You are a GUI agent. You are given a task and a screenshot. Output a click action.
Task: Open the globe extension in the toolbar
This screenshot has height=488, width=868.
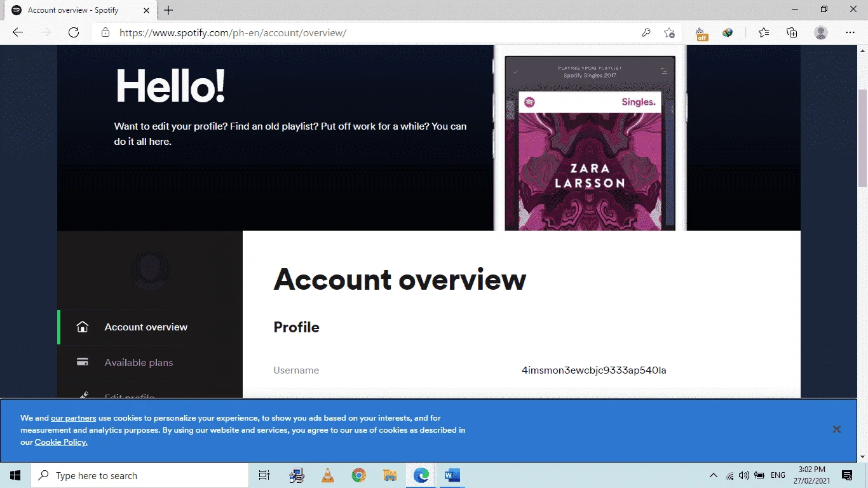[728, 32]
